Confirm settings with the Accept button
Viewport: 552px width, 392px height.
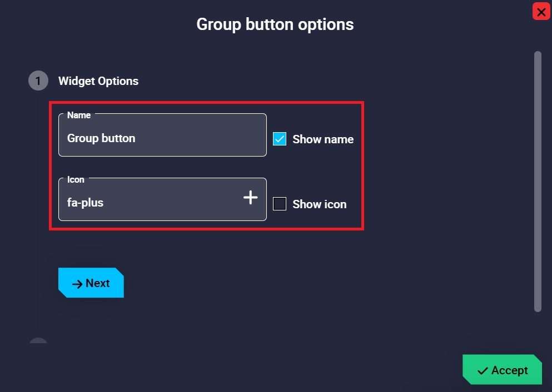click(503, 370)
